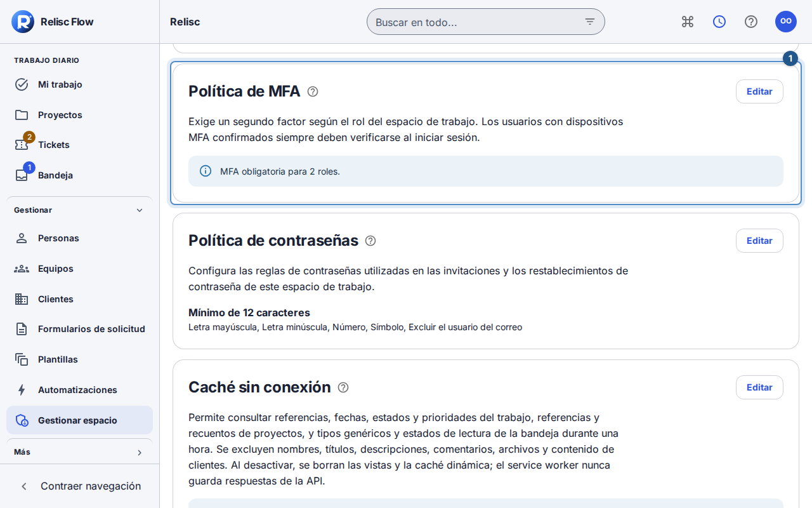Edit the Política de MFA
Viewport: 812px width, 508px height.
pos(759,91)
